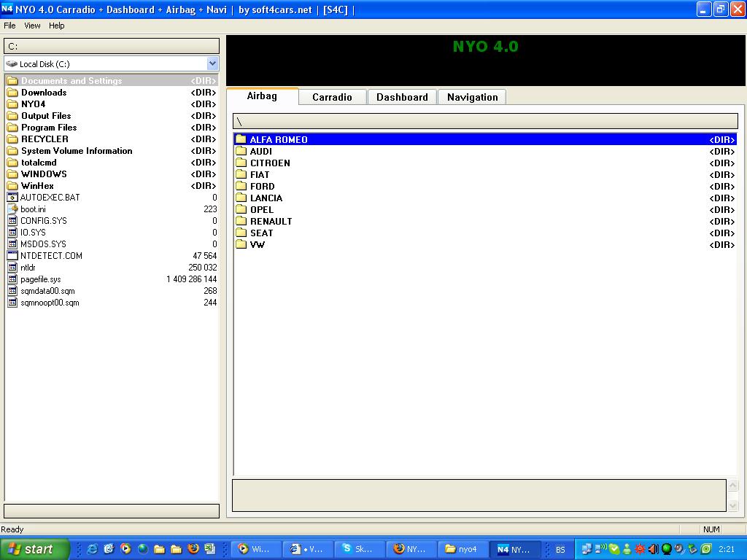Click the VW folder icon
Image resolution: width=747 pixels, height=560 pixels.
click(x=241, y=244)
